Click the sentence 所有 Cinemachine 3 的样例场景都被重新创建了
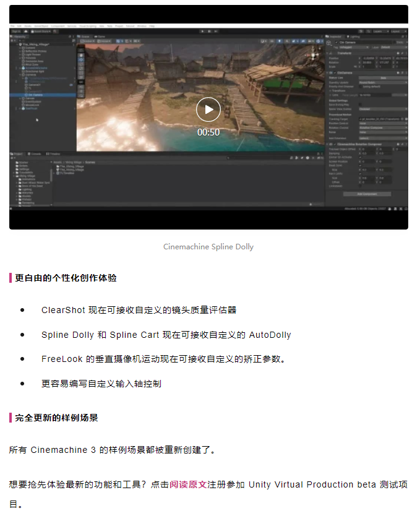Screen dimensions: 420x516 pyautogui.click(x=112, y=450)
